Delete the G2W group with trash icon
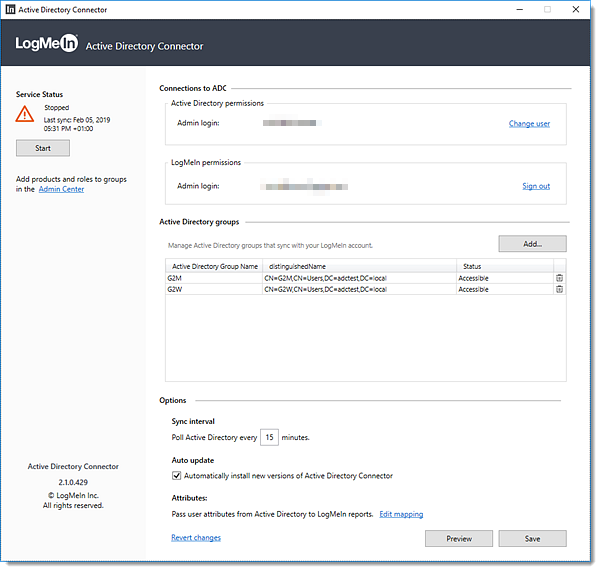This screenshot has height=571, width=600. (559, 289)
